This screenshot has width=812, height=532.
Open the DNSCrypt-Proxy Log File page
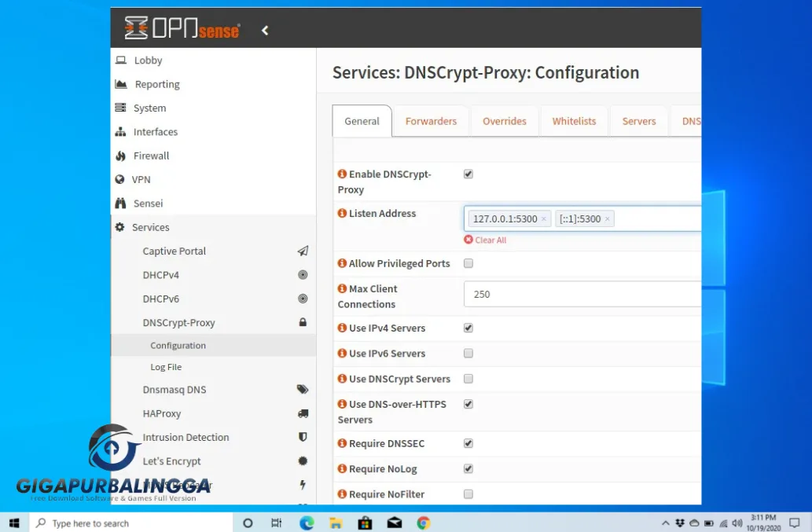(x=213, y=367)
